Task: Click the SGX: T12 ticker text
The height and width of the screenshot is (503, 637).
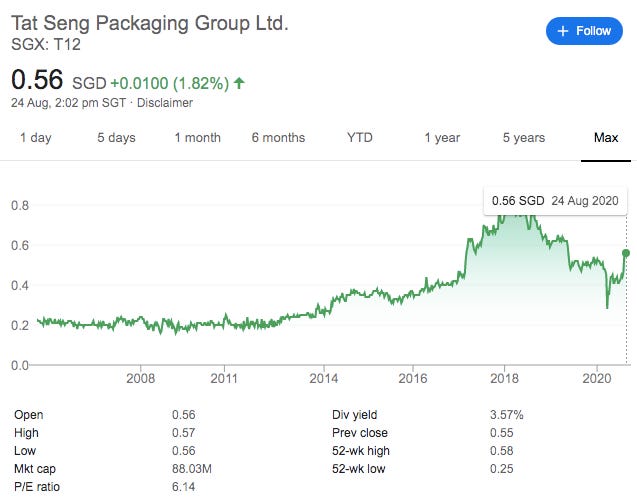Action: [x=46, y=45]
